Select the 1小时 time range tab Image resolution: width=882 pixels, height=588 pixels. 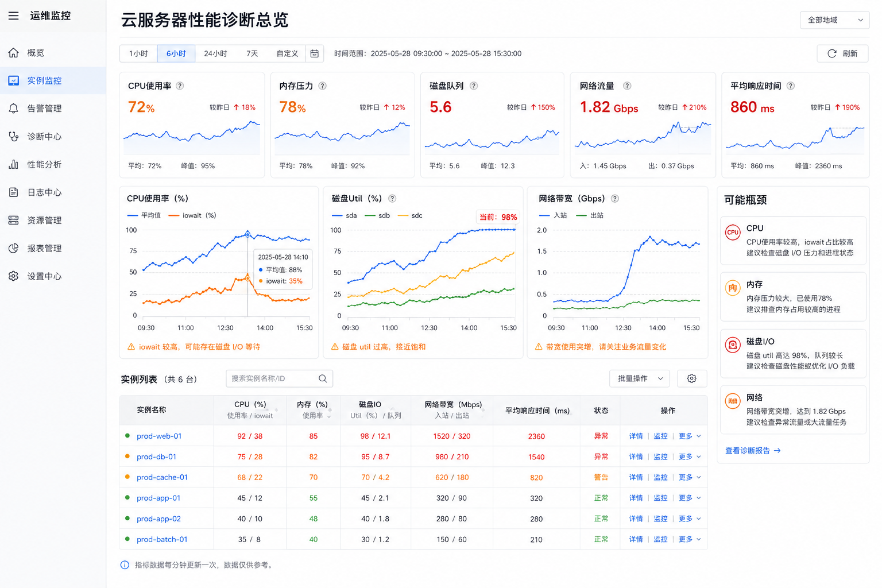point(138,53)
